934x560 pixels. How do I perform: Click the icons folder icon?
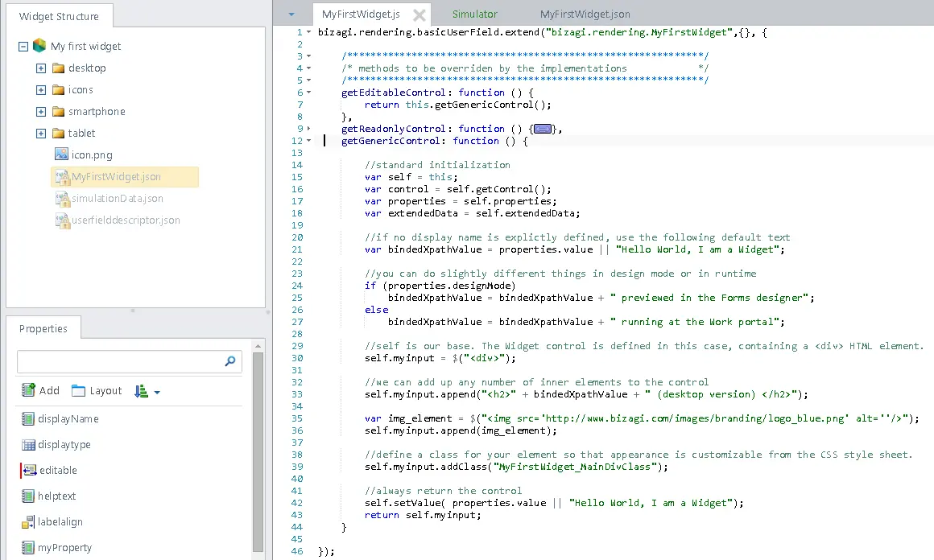(x=58, y=90)
